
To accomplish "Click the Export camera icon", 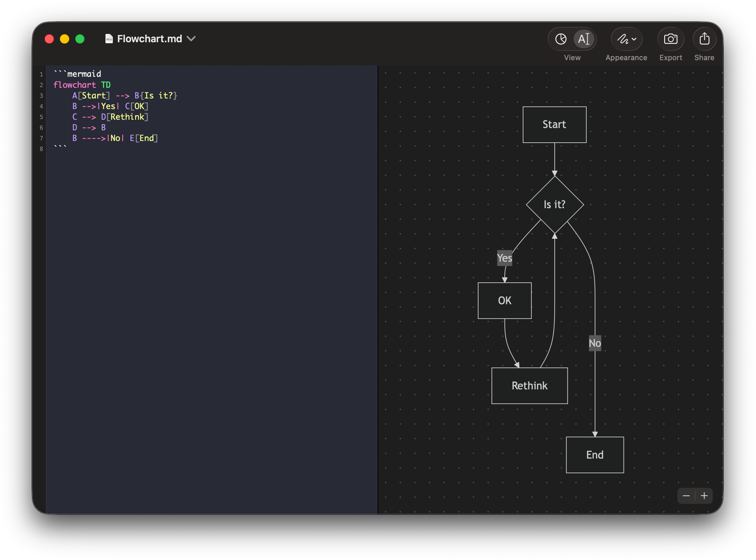I will click(x=670, y=39).
